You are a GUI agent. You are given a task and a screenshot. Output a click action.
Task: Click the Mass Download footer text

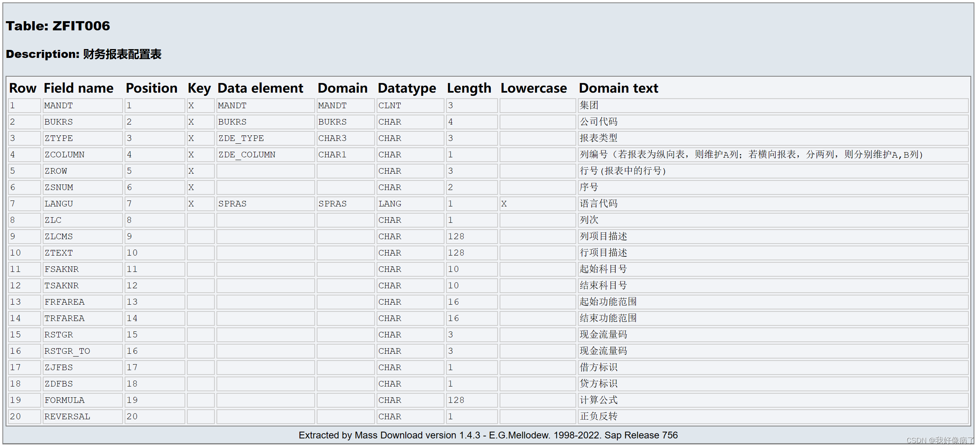click(x=488, y=435)
